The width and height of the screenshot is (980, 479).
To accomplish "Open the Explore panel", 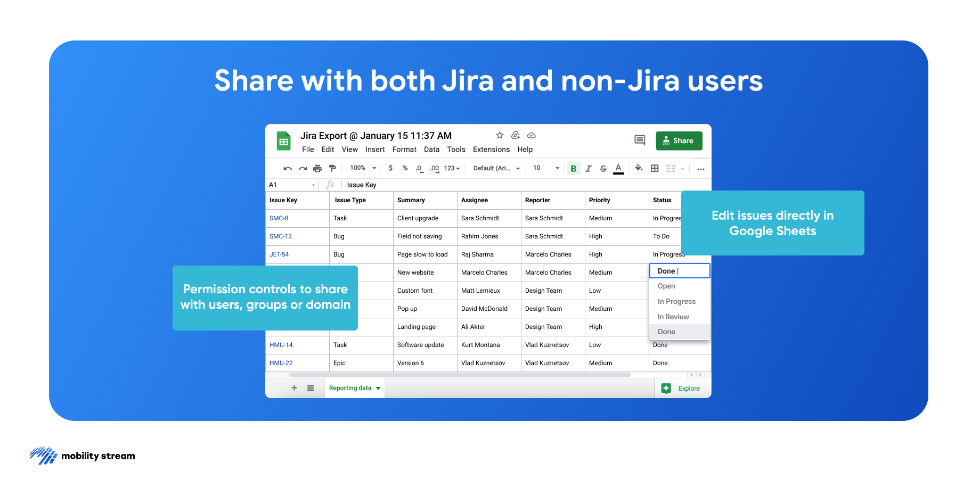I will (x=681, y=389).
